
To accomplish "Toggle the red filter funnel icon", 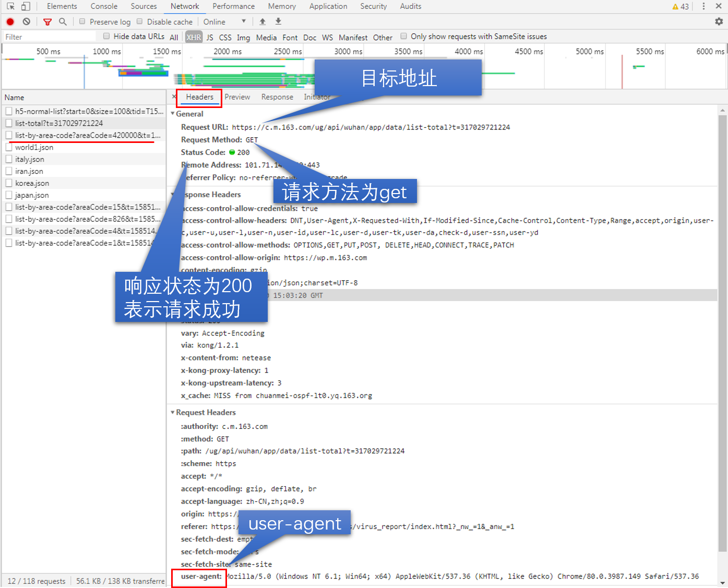I will (x=47, y=22).
